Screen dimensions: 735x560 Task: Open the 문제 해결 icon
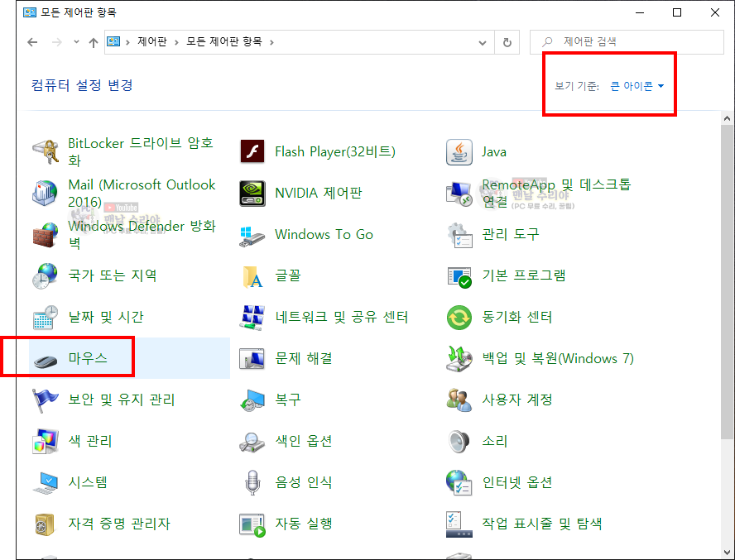click(x=252, y=359)
